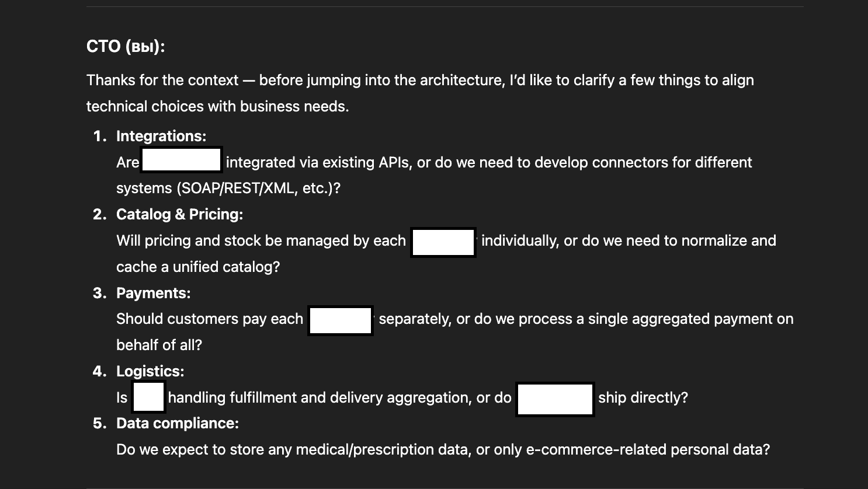Click the redacted box before "ship directly?"

coord(555,399)
